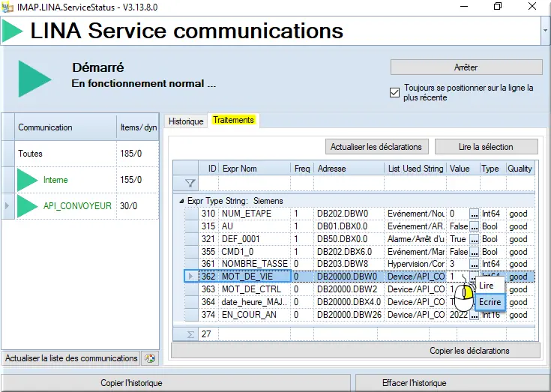Image resolution: width=551 pixels, height=392 pixels.
Task: Sort by List Used String column header
Action: pos(415,169)
